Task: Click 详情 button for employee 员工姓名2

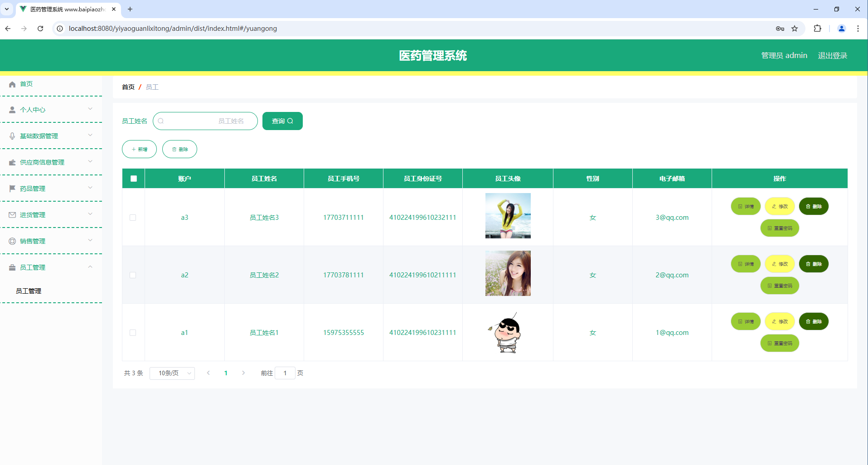Action: coord(745,263)
